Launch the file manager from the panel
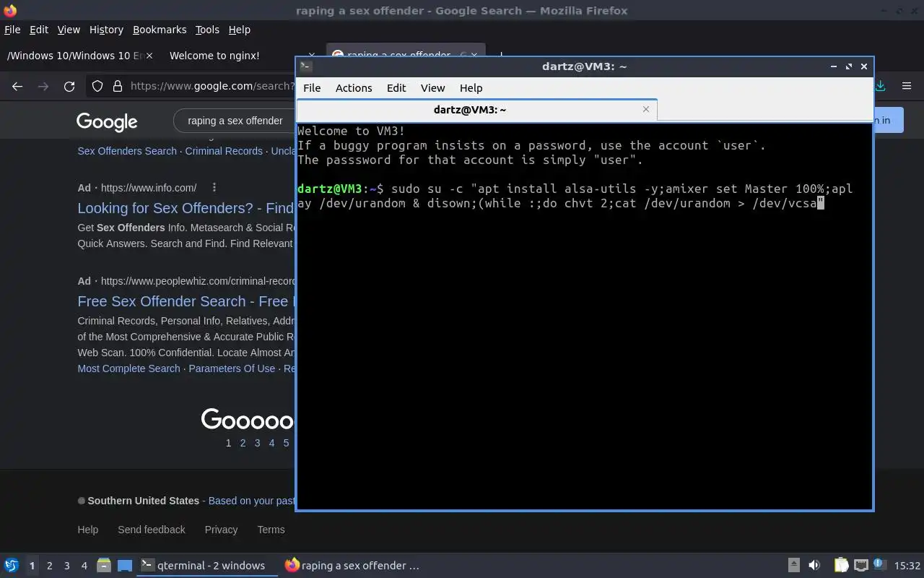The height and width of the screenshot is (578, 924). click(x=104, y=565)
